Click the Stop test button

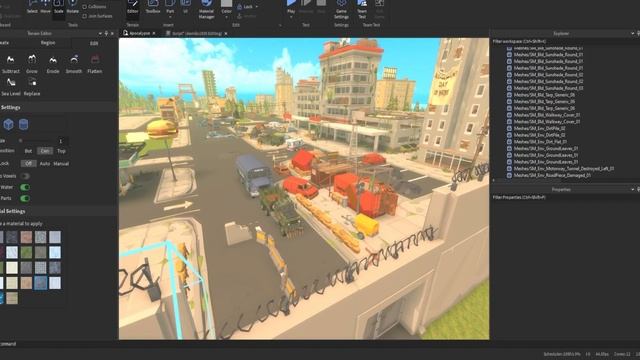pos(322,7)
